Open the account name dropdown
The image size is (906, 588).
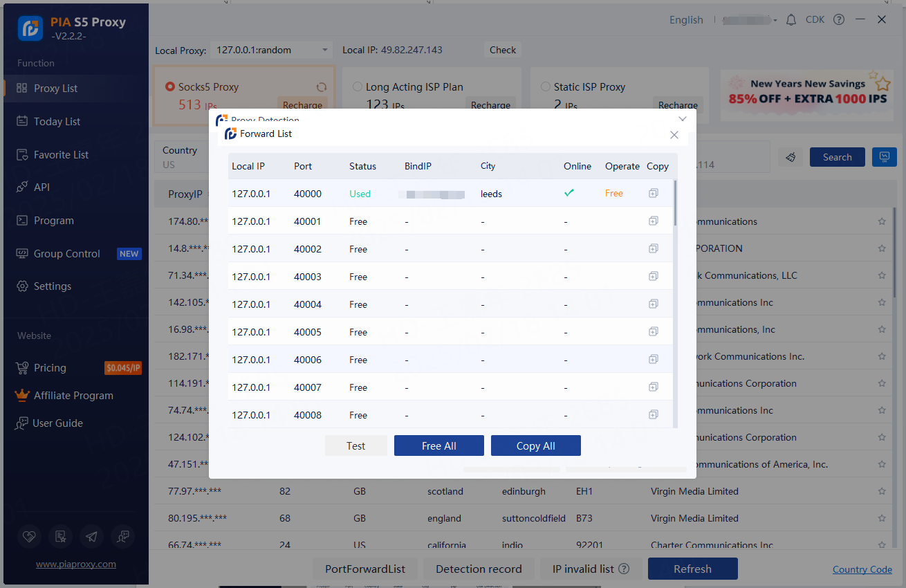click(x=750, y=20)
